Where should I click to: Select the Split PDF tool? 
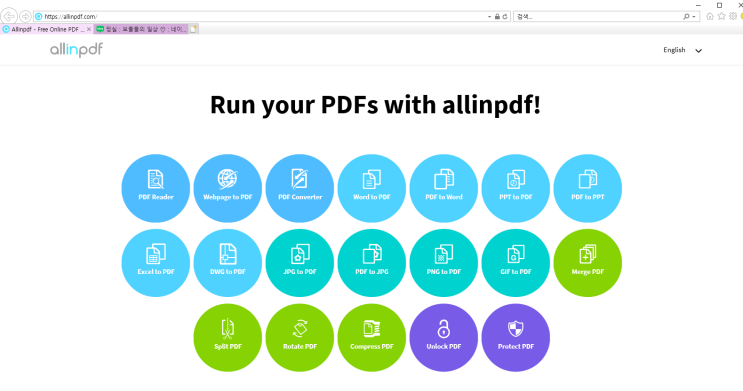[x=227, y=337]
